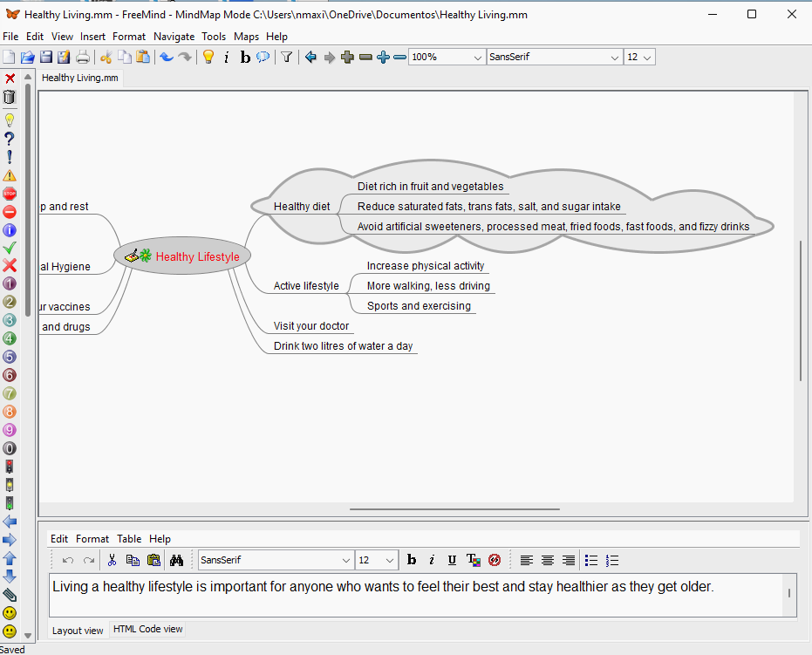Open the zoom 100% dropdown
This screenshot has width=812, height=655.
click(477, 58)
